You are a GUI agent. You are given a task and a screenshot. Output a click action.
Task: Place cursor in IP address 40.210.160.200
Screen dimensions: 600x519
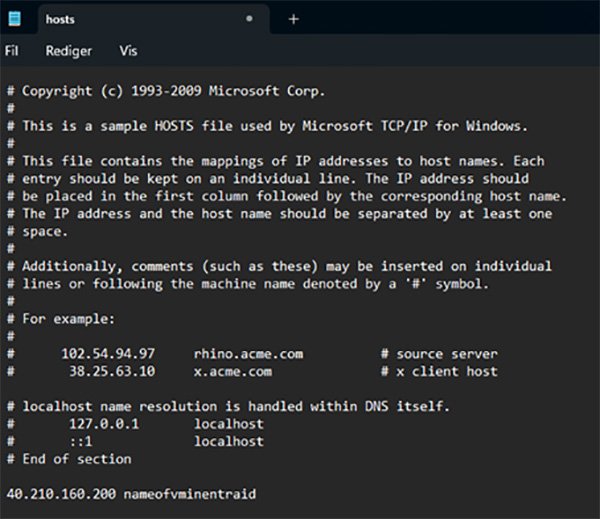click(61, 494)
